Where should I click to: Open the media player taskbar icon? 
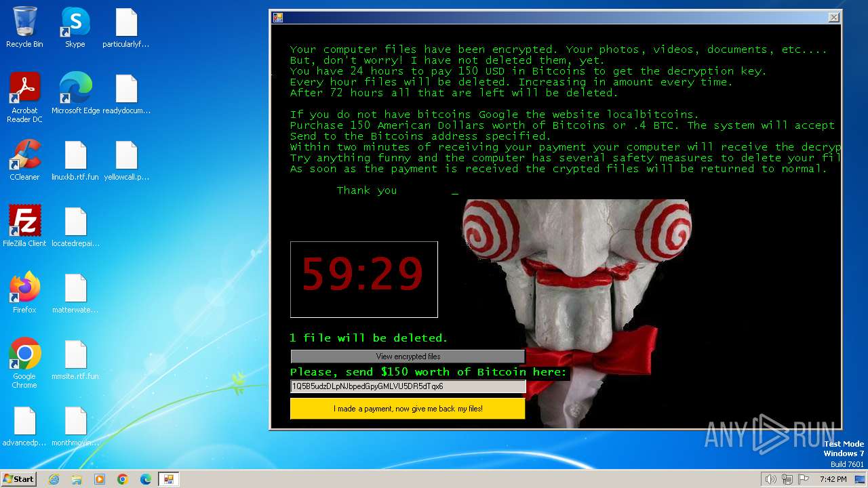pyautogui.click(x=100, y=479)
